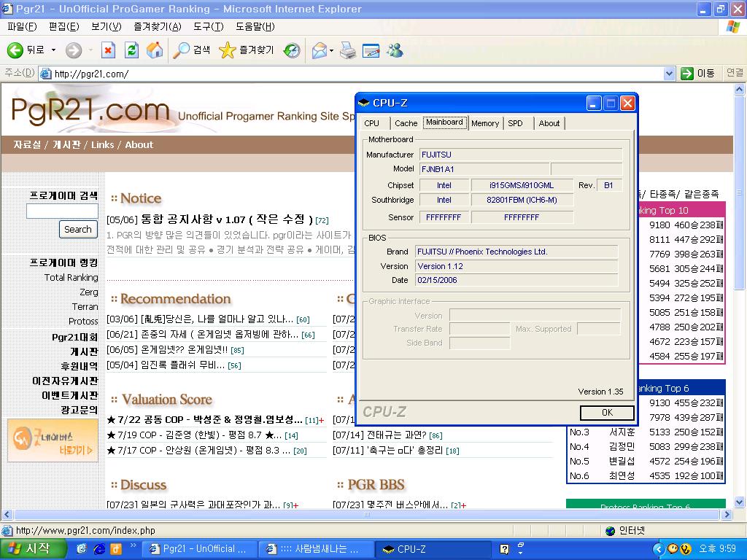
Task: Switch to Pgr21 taskbar window button
Action: (x=198, y=549)
